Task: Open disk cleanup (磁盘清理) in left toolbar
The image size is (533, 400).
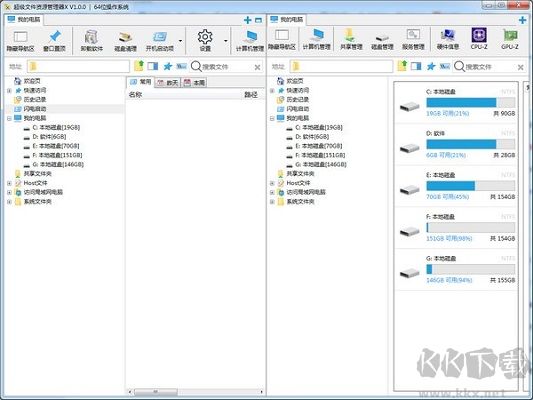Action: 125,41
